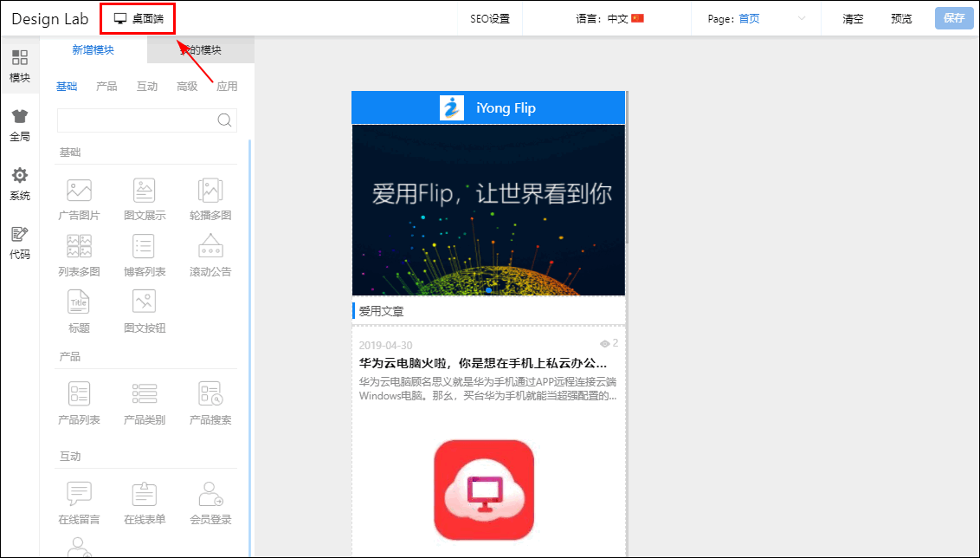Open SEO设置 settings

tap(490, 19)
